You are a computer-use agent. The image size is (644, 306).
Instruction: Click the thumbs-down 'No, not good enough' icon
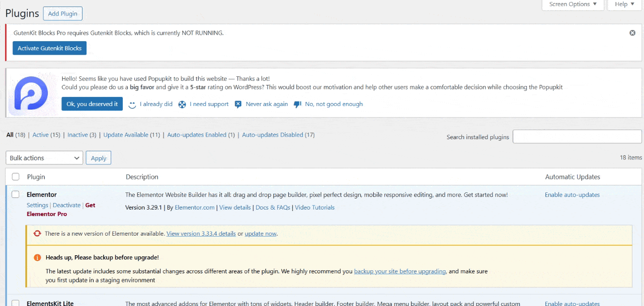297,105
